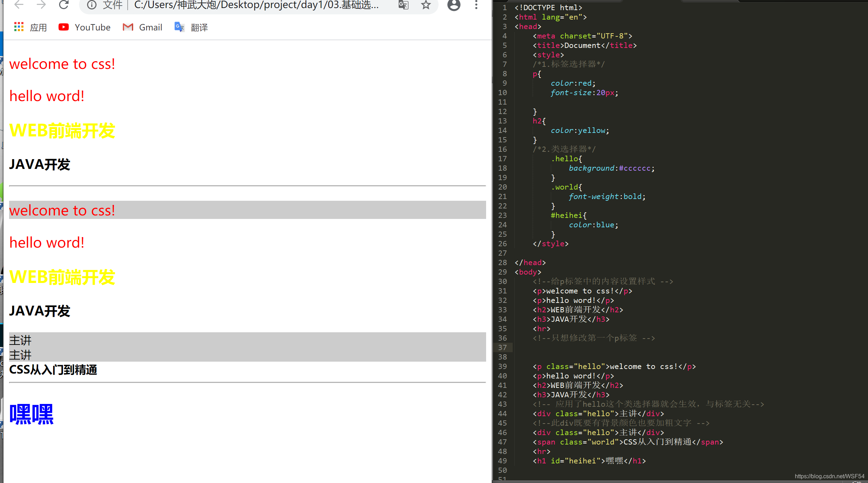Image resolution: width=868 pixels, height=483 pixels.
Task: Open the YouTube bookmark
Action: tap(84, 27)
